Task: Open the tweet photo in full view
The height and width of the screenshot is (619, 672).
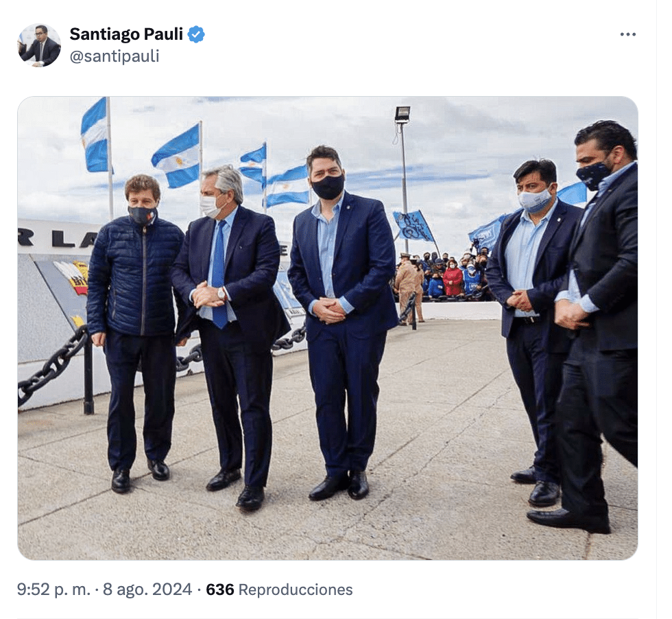Action: [x=328, y=328]
